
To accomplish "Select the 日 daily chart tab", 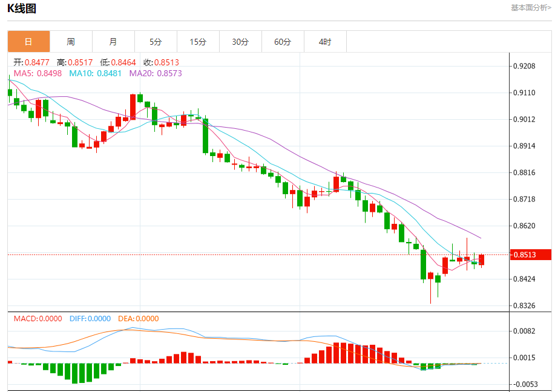I will [28, 42].
